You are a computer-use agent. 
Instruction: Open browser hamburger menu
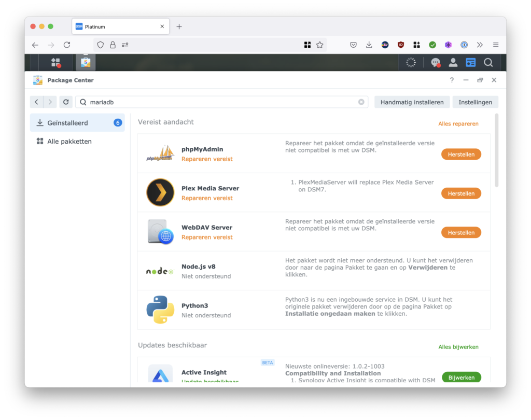tap(496, 45)
